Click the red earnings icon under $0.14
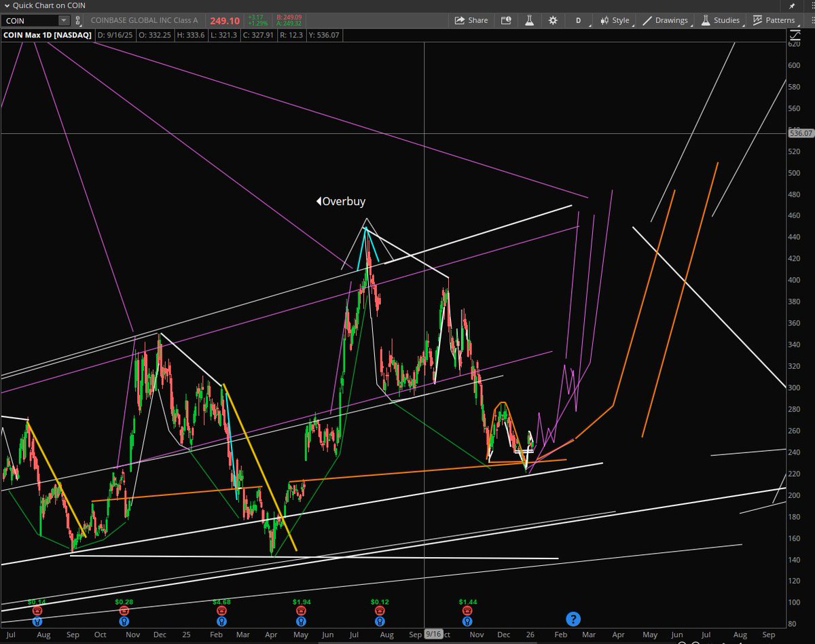 (x=37, y=611)
